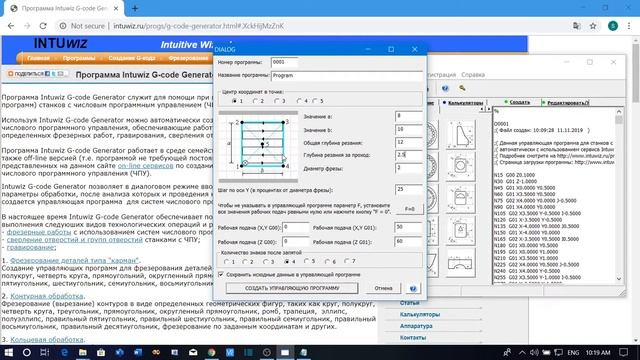Open Калькуляторы link in site sidebar
Screen dimensions: 640x360
(x=420, y=315)
